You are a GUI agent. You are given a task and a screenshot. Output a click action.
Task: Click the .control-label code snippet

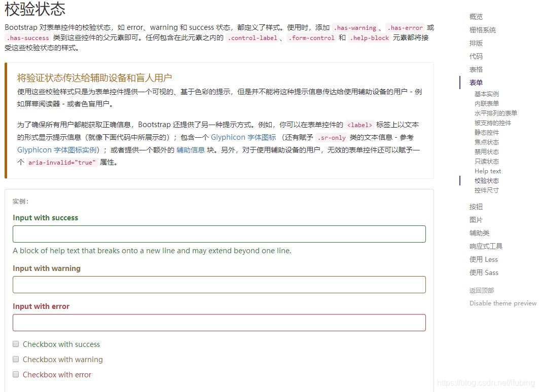tap(253, 38)
